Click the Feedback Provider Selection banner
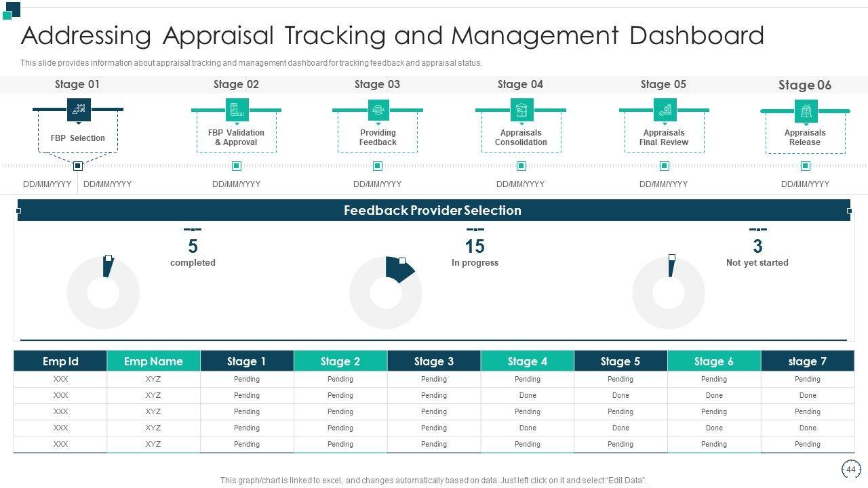 pos(434,210)
